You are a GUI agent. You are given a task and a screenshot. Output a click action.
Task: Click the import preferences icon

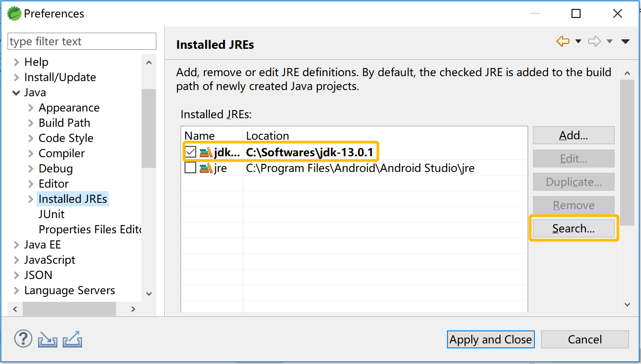(47, 339)
